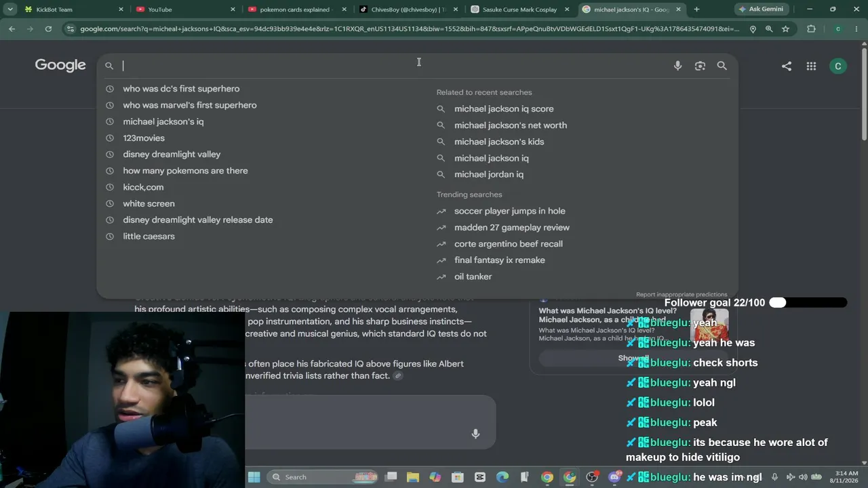Click 'Report inappropriate predictions' link

pos(682,295)
